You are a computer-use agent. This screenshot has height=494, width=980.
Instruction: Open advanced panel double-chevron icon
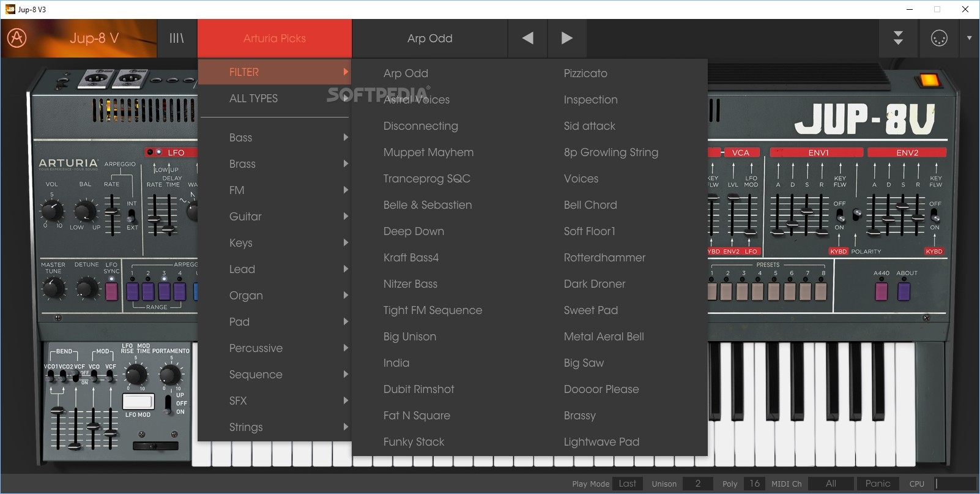click(898, 38)
